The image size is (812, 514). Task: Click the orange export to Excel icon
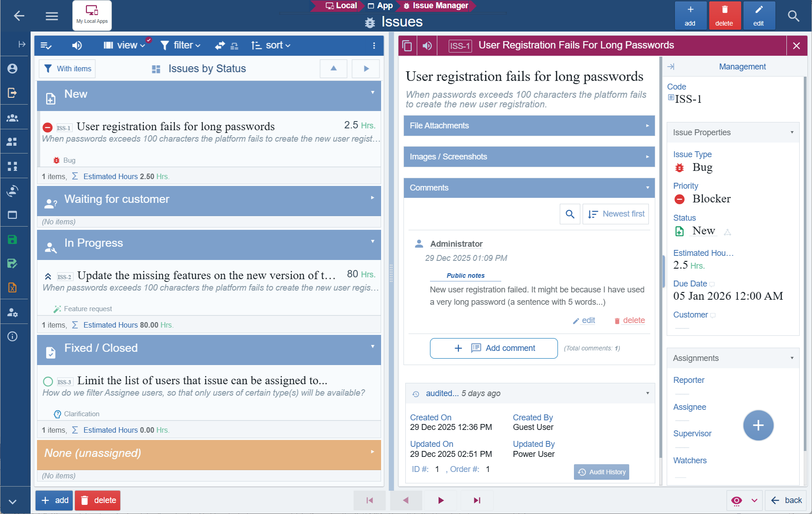13,288
